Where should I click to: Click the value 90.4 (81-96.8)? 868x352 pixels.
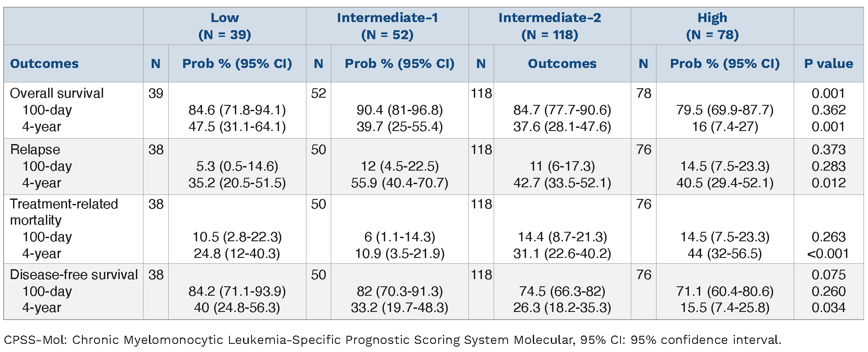[x=400, y=110]
